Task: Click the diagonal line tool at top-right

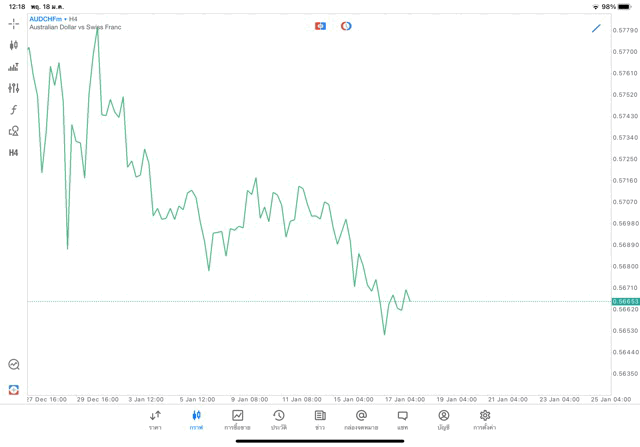Action: [x=596, y=28]
